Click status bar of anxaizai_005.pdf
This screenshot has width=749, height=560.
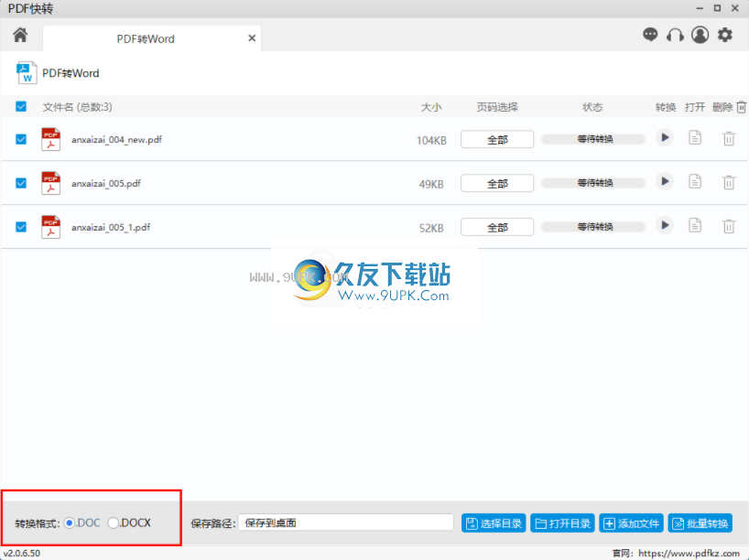(593, 183)
